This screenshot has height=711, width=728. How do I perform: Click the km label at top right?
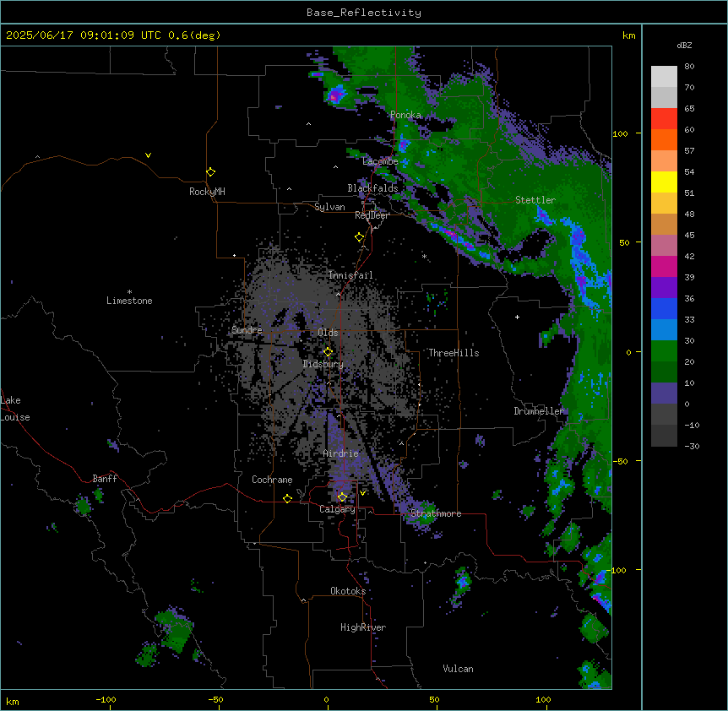(x=629, y=35)
